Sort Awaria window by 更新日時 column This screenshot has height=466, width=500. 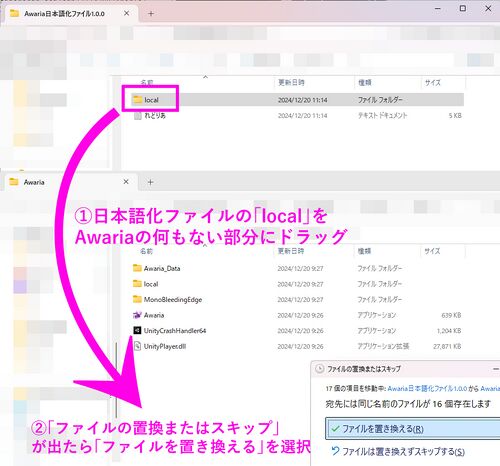(291, 251)
